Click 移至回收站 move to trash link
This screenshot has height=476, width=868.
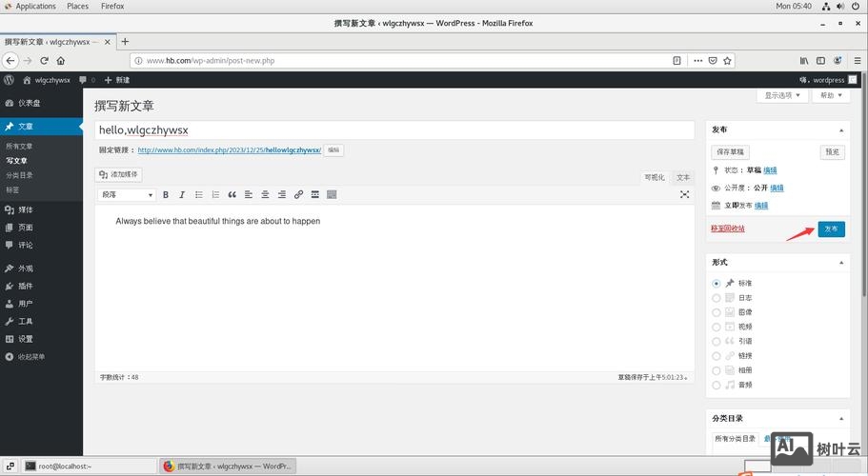pyautogui.click(x=727, y=228)
